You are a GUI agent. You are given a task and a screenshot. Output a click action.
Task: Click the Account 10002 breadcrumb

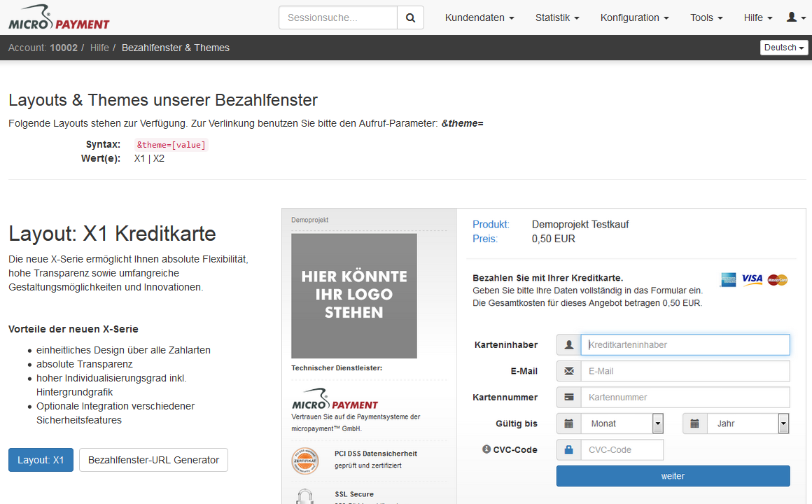click(x=43, y=48)
